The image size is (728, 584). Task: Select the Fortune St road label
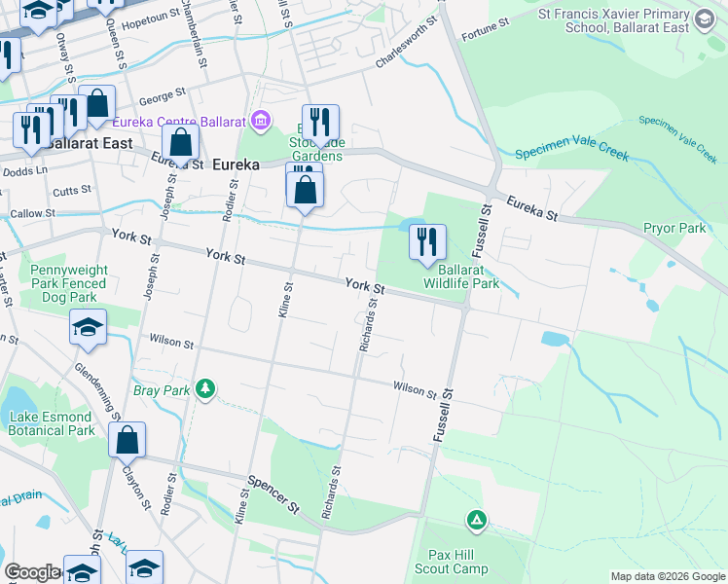pyautogui.click(x=486, y=29)
